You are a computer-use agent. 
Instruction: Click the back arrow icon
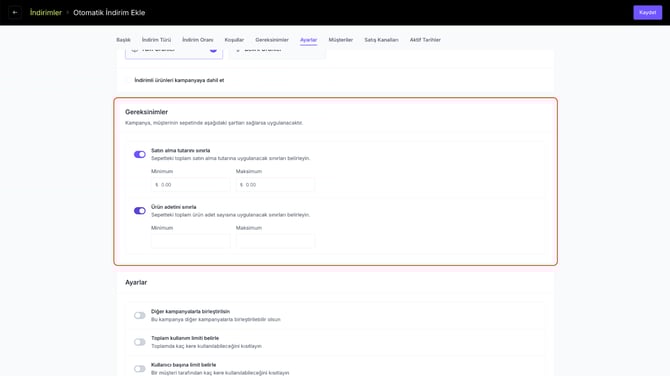15,12
